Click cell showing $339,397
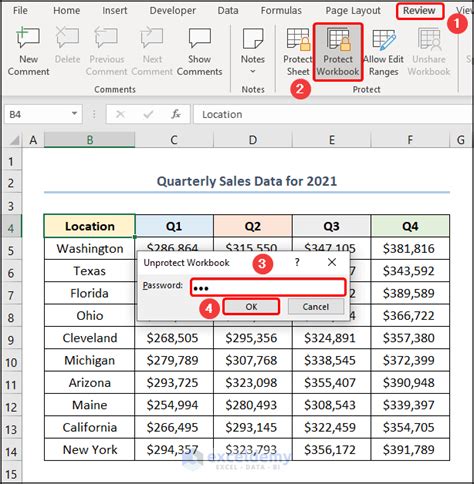The image size is (474, 484). click(x=410, y=405)
